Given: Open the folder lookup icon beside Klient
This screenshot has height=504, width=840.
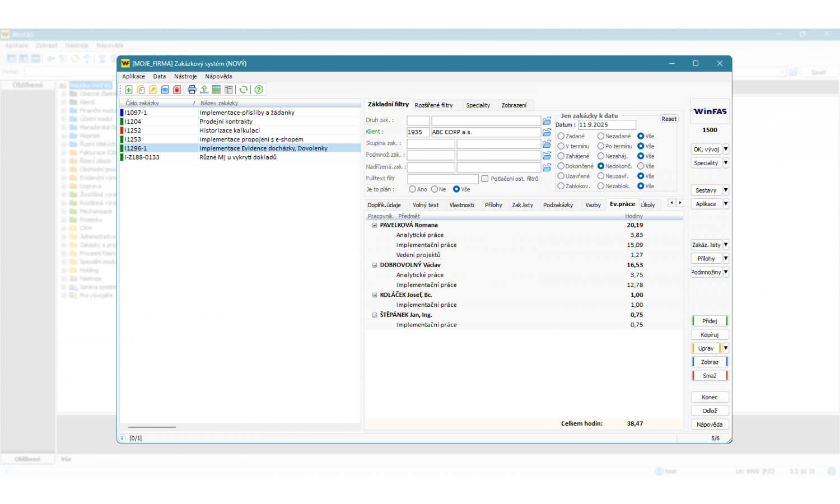Looking at the screenshot, I should [x=547, y=132].
